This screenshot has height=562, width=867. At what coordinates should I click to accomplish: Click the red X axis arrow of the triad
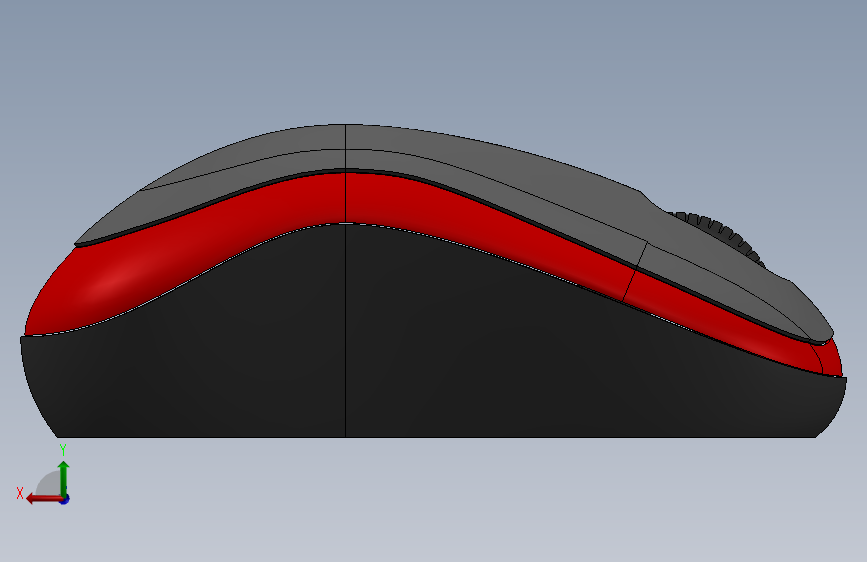[43, 499]
